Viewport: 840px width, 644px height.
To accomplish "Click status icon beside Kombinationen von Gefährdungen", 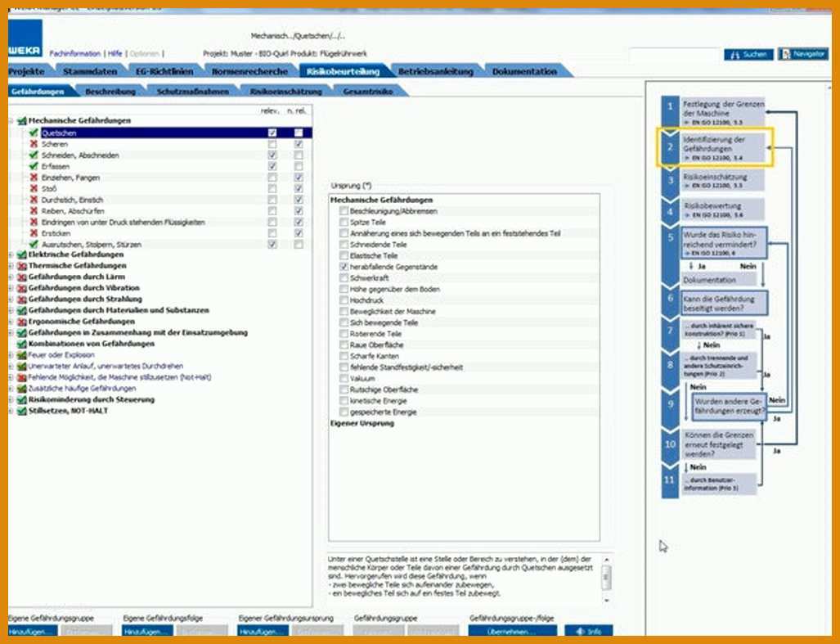I will (x=22, y=344).
